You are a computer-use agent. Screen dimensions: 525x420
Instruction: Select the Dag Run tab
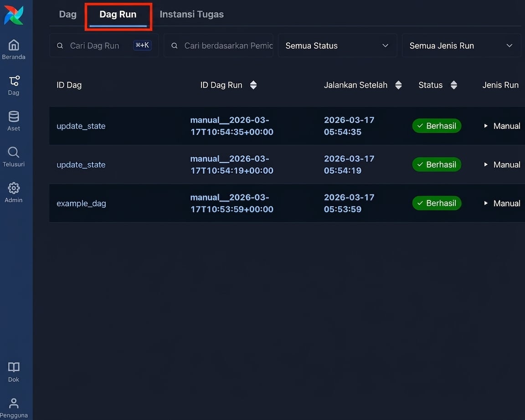[118, 15]
